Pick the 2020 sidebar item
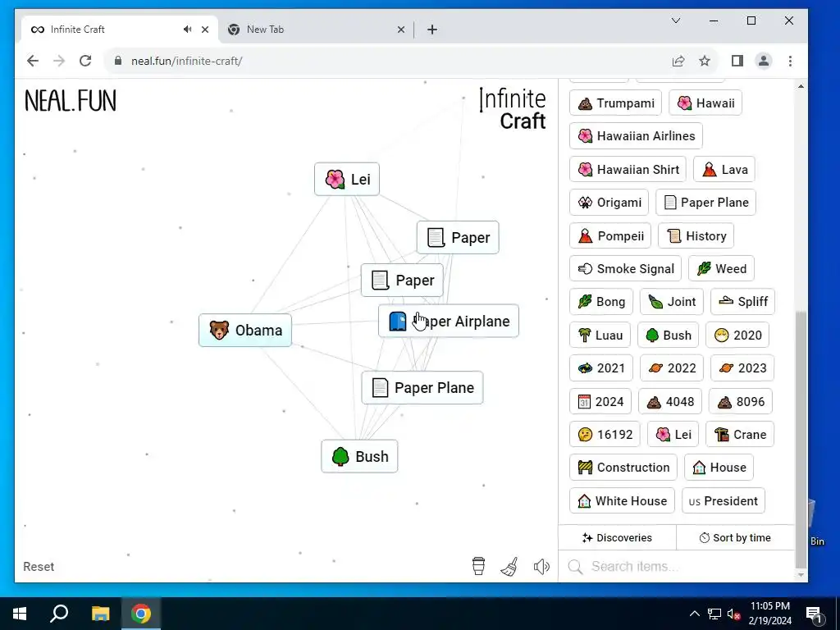This screenshot has height=630, width=840. click(x=737, y=336)
